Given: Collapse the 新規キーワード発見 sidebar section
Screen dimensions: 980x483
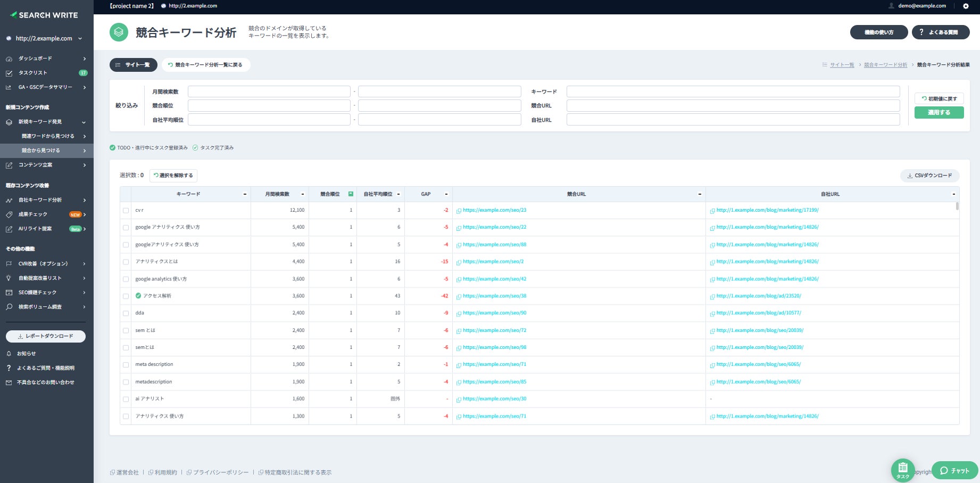Looking at the screenshot, I should [84, 122].
